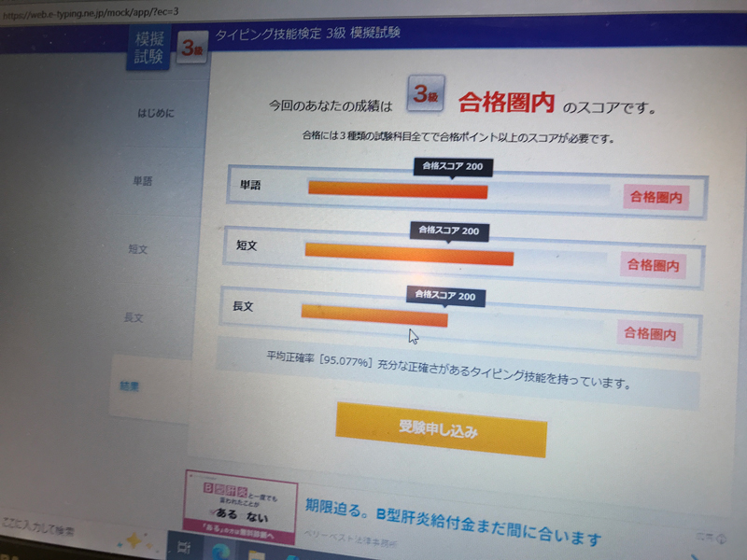Select the 結果 sidebar step
The height and width of the screenshot is (560, 747).
coord(129,385)
